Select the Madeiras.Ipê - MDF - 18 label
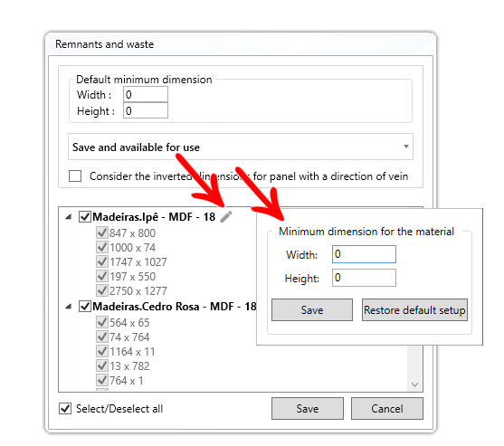This screenshot has width=504, height=446. 154,217
